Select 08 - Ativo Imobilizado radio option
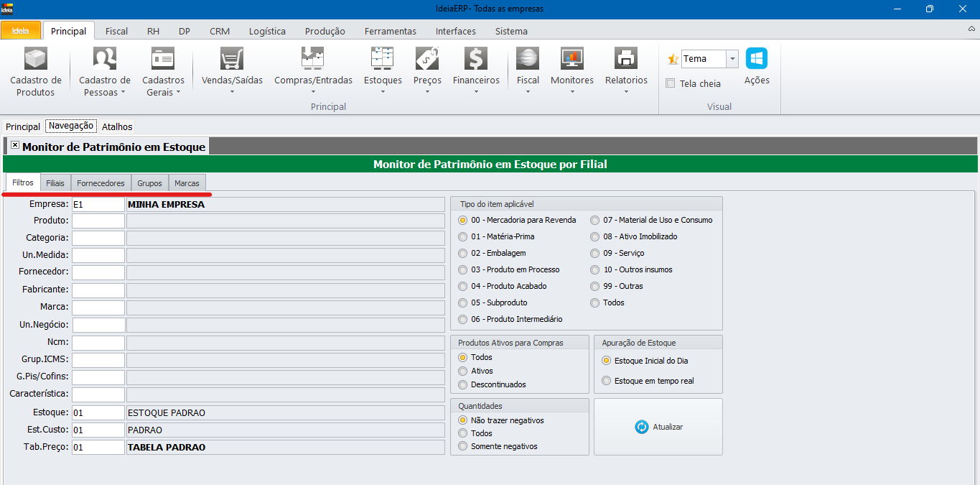The image size is (980, 485). pos(594,236)
